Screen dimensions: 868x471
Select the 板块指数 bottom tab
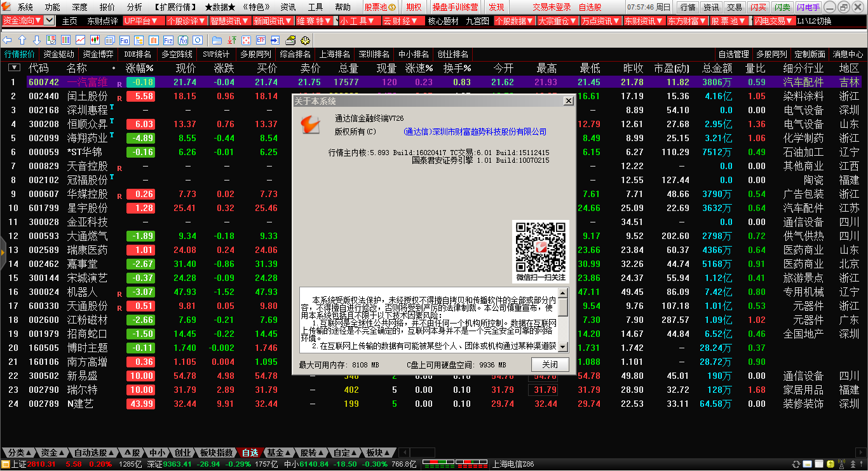click(x=216, y=453)
